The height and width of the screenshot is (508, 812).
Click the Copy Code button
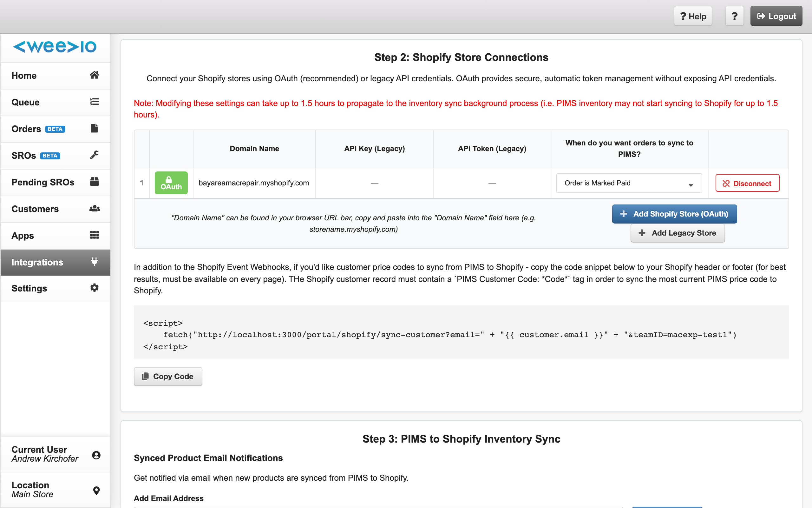coord(168,376)
